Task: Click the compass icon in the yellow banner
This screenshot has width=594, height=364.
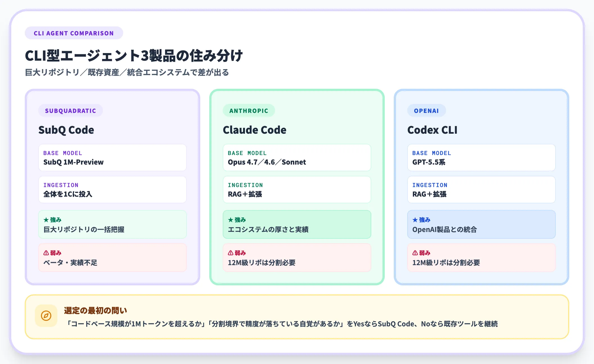Action: [46, 316]
